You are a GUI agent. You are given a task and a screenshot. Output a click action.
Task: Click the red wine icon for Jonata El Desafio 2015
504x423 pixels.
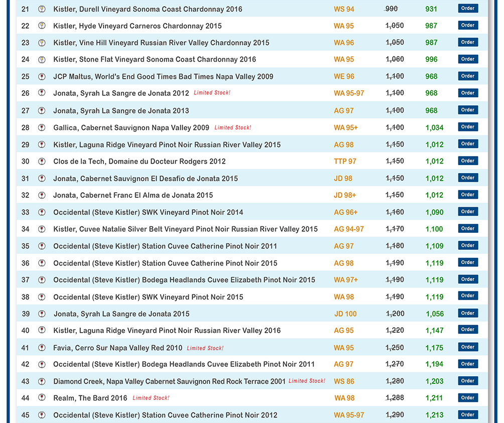[42, 178]
